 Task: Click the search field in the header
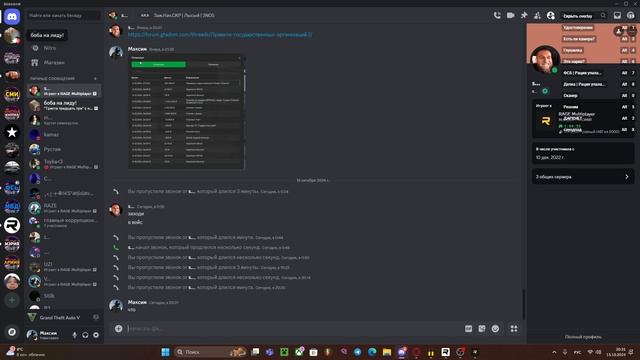[583, 16]
